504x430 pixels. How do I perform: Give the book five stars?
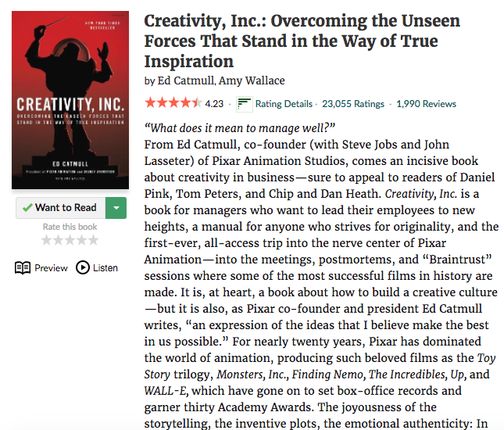coord(93,241)
